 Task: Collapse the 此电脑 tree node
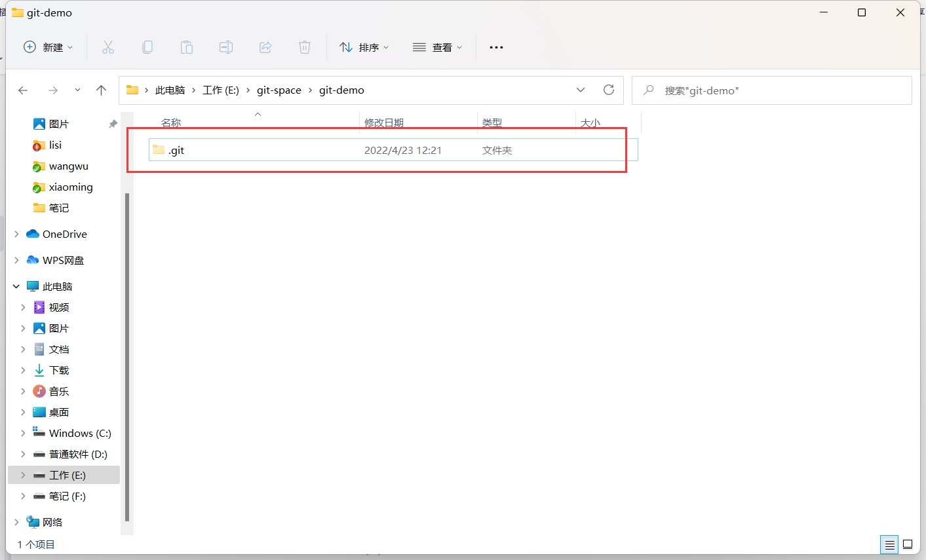pos(16,286)
